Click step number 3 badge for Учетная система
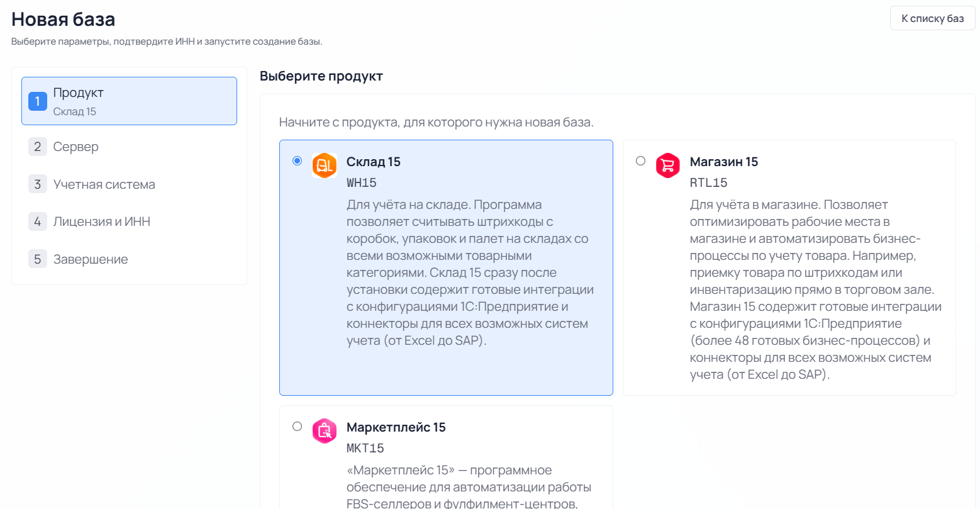Image resolution: width=980 pixels, height=509 pixels. point(38,184)
